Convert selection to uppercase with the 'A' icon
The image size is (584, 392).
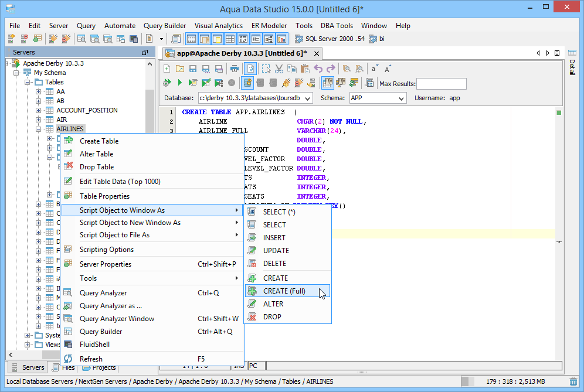(388, 69)
